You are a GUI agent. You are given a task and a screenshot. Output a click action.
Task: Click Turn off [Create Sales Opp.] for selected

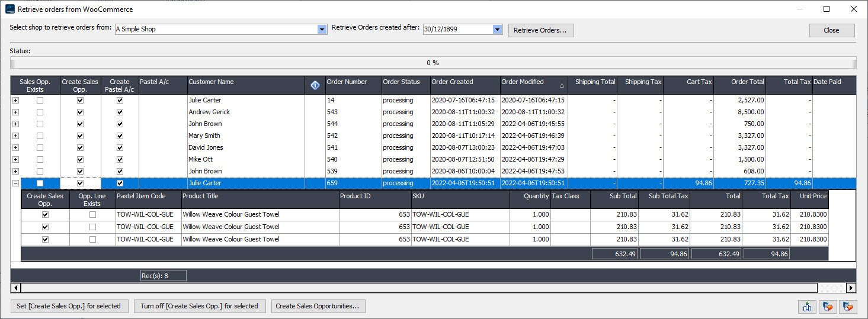click(199, 306)
